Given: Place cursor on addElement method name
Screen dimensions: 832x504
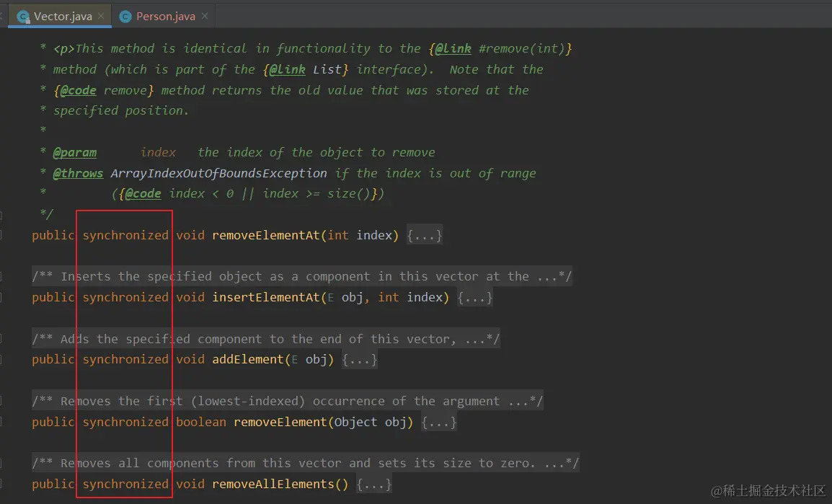Looking at the screenshot, I should point(248,360).
